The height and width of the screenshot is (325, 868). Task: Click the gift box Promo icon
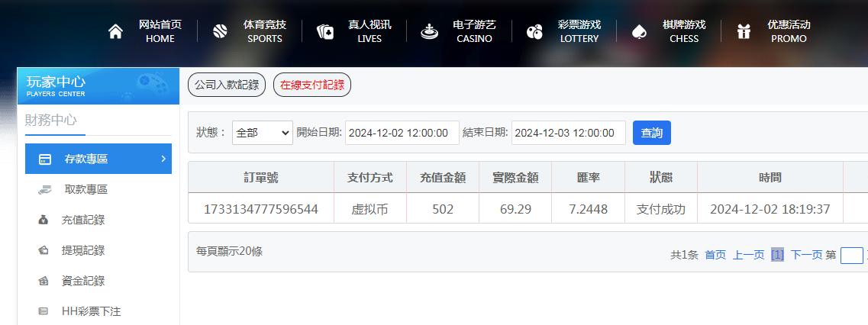pos(744,31)
